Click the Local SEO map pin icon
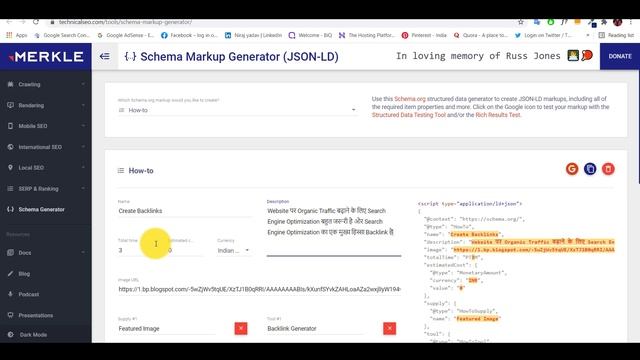640x360 pixels. point(10,167)
